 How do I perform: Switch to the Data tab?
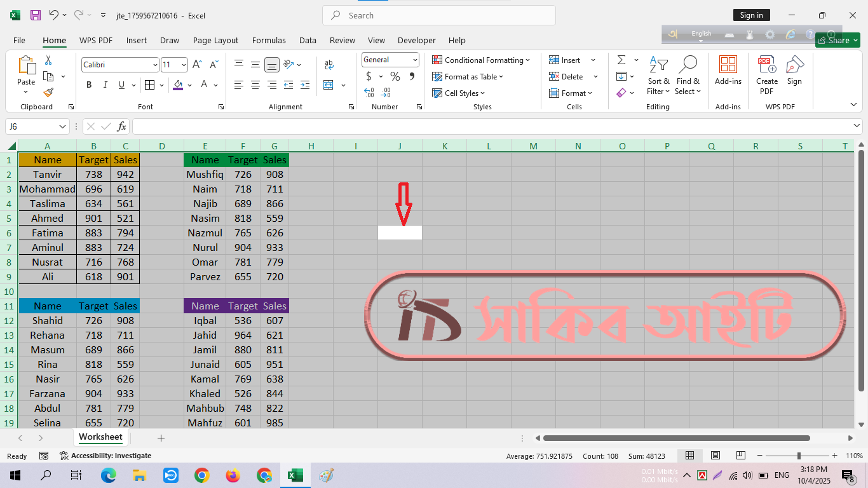308,40
